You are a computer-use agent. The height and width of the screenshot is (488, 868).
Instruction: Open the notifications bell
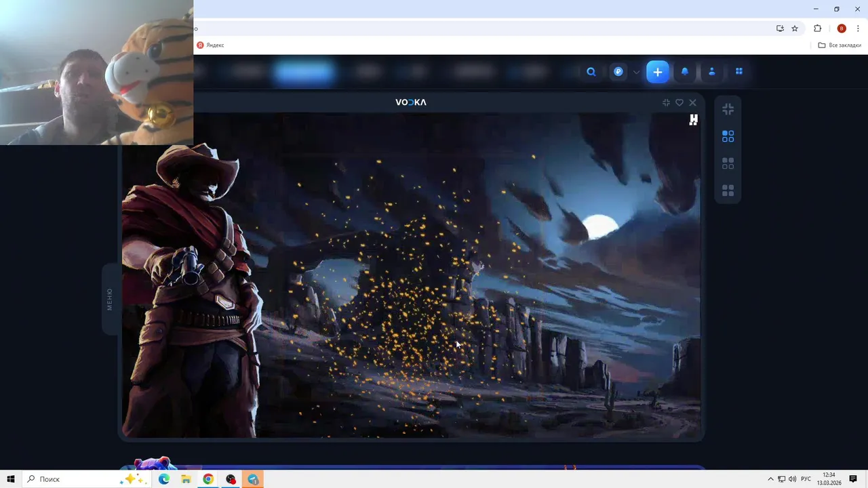[x=685, y=72]
